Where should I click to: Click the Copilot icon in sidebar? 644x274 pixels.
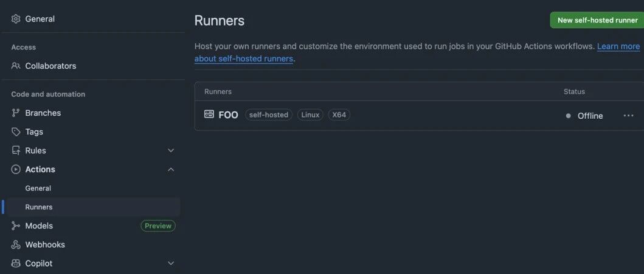click(16, 263)
